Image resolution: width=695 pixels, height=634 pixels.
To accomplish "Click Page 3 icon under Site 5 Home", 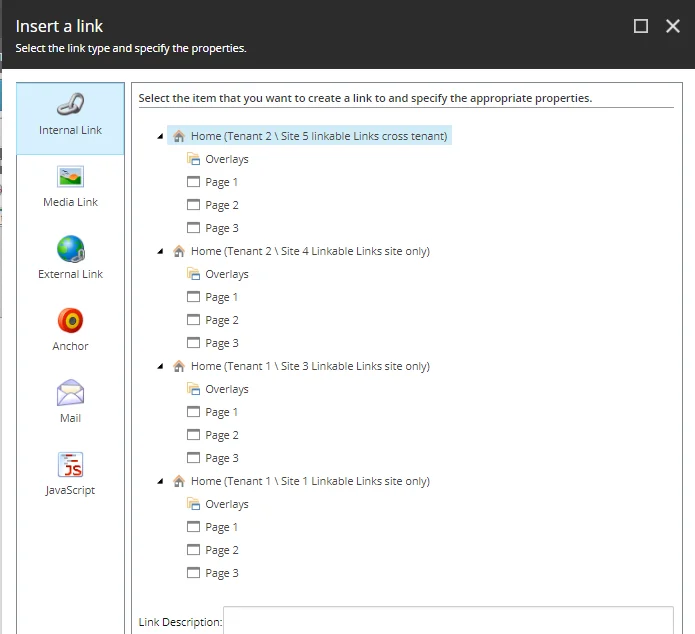I will 193,228.
